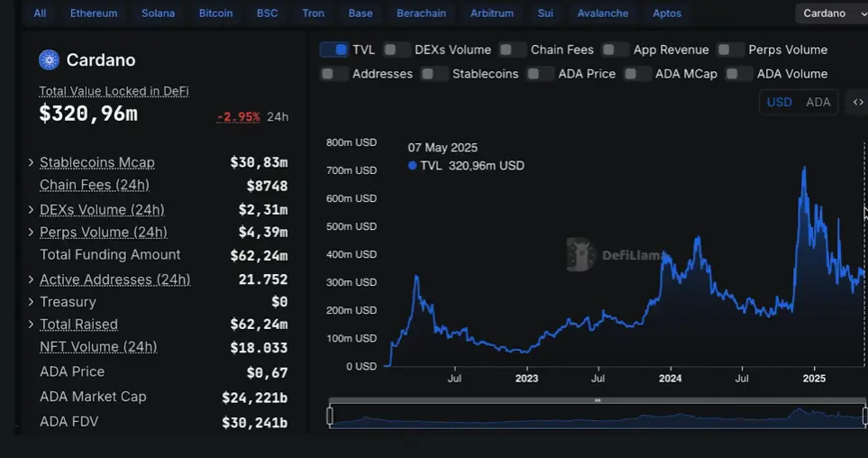Screen dimensions: 868x458
Task: Click the ADA Market Cap value $24,221b
Action: (x=255, y=398)
